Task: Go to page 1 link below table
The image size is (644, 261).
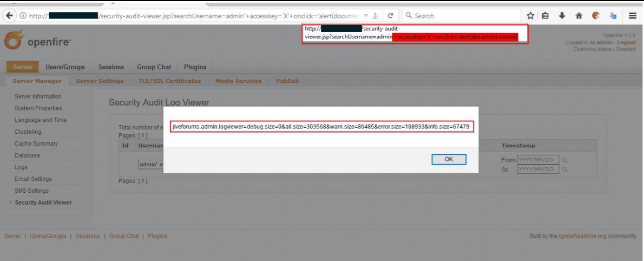Action: (144, 181)
